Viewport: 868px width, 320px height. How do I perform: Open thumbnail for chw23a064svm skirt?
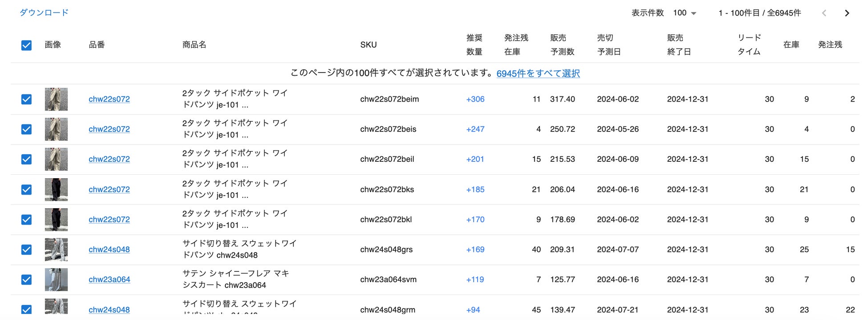(56, 279)
